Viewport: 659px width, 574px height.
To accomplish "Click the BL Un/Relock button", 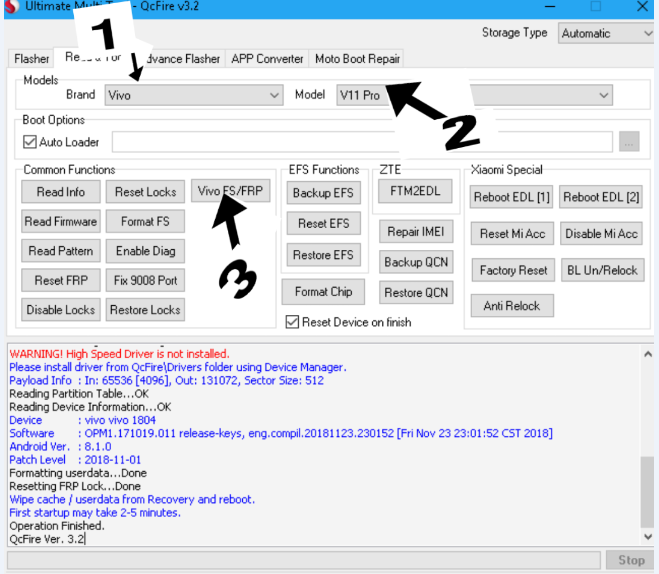I will 603,270.
